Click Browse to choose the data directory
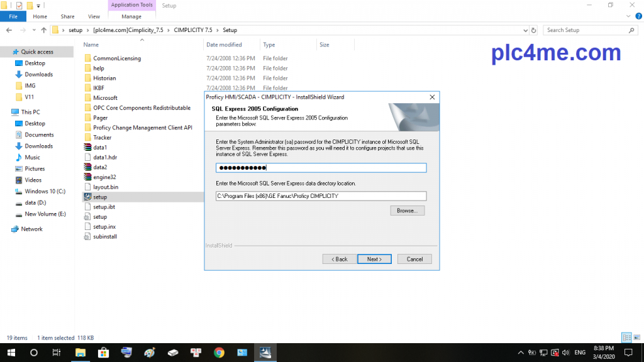 407,211
